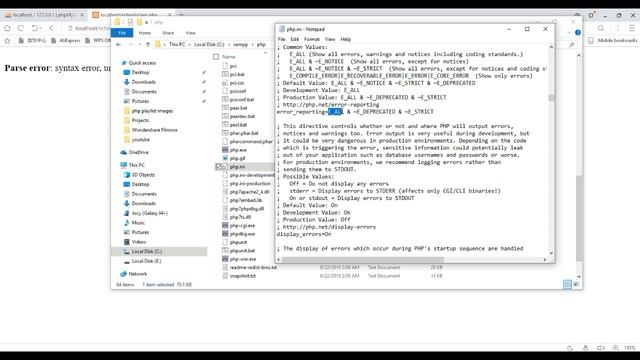Switch to phpMyAdmin browser tab

[x=44, y=15]
